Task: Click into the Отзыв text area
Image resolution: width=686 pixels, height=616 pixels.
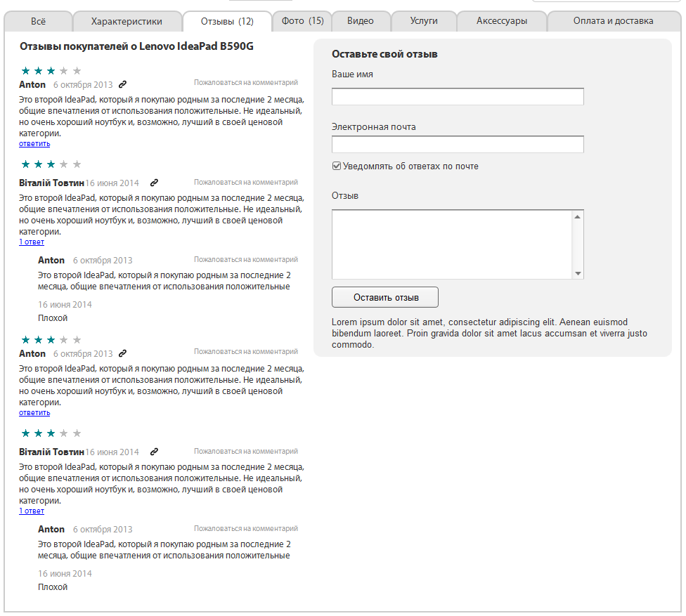Action: coord(452,244)
